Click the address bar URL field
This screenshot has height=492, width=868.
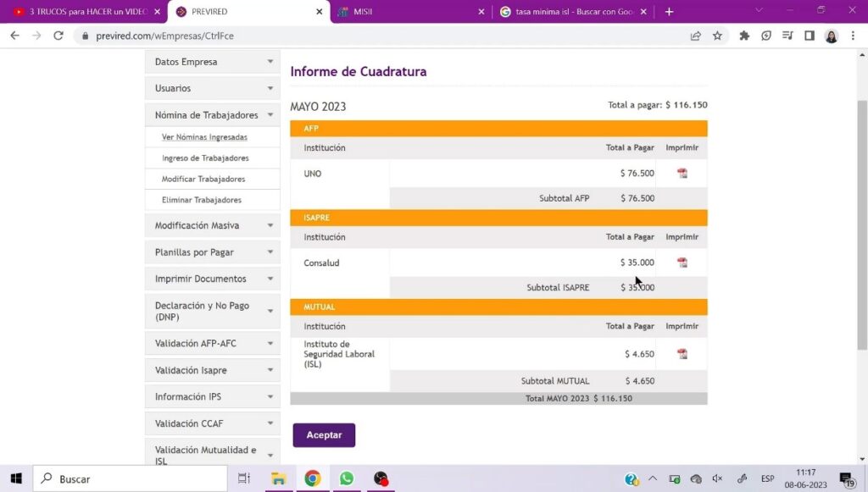pyautogui.click(x=382, y=36)
